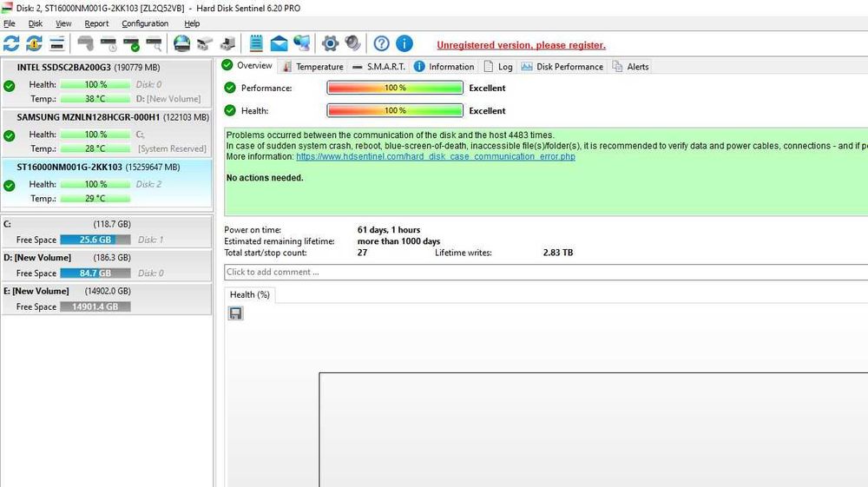
Task: Open the gear configuration icon
Action: pos(330,43)
